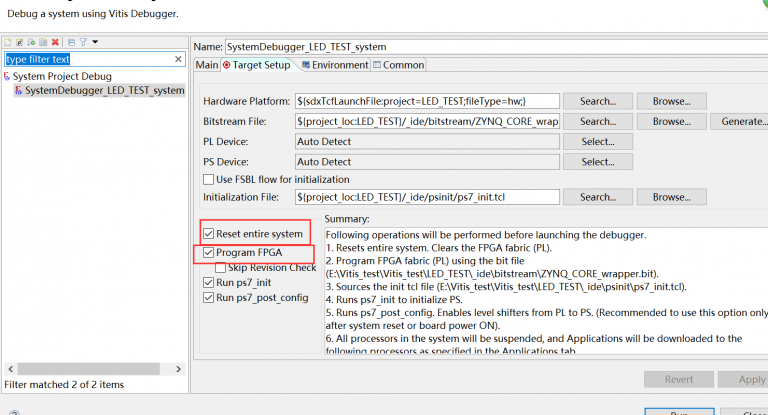The width and height of the screenshot is (768, 415).
Task: Collapse all launch configurations in tree
Action: (x=71, y=43)
